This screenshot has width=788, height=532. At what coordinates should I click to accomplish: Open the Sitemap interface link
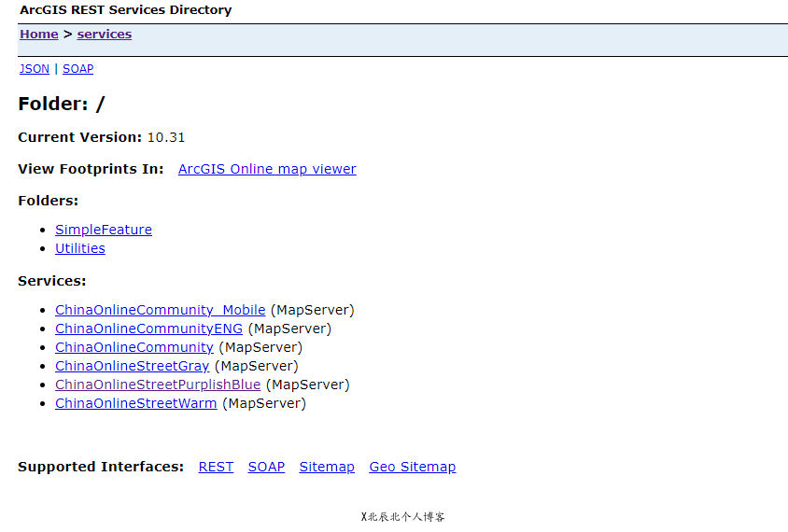click(x=327, y=467)
